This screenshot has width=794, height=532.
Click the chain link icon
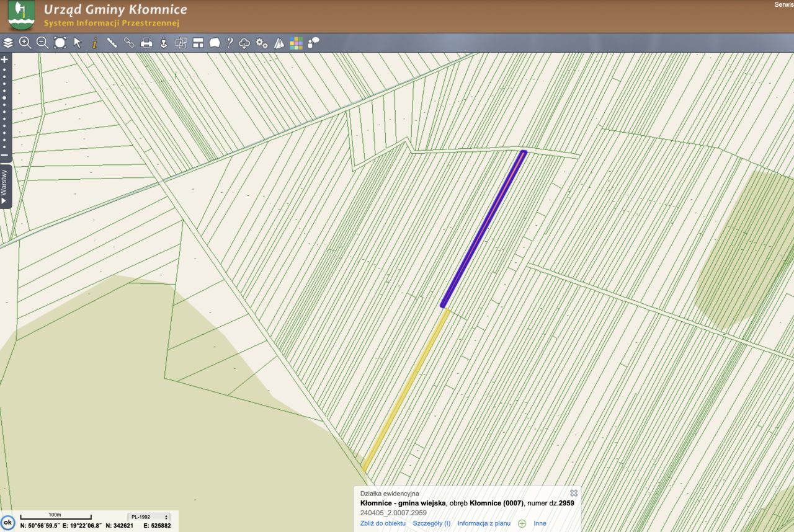129,43
